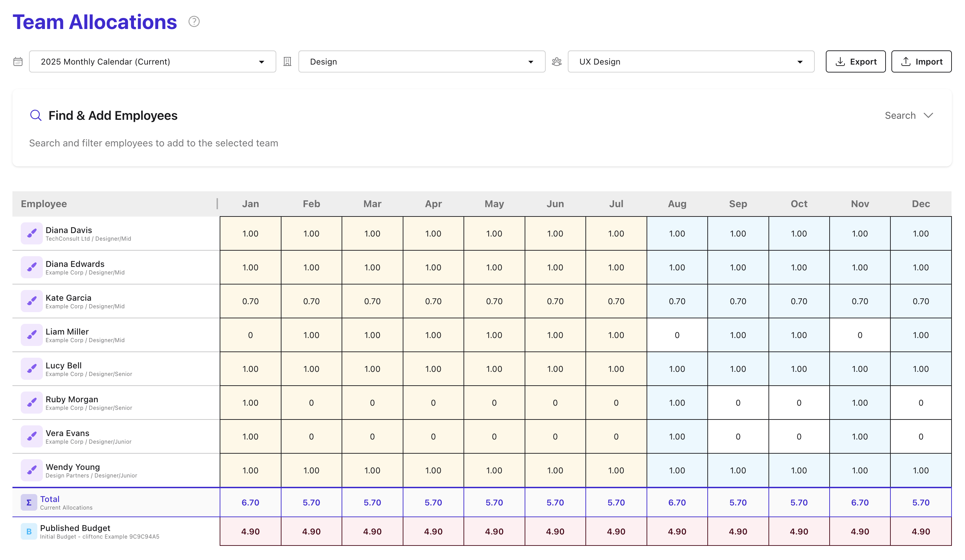Click the team icon beside UX Design selector

(556, 61)
